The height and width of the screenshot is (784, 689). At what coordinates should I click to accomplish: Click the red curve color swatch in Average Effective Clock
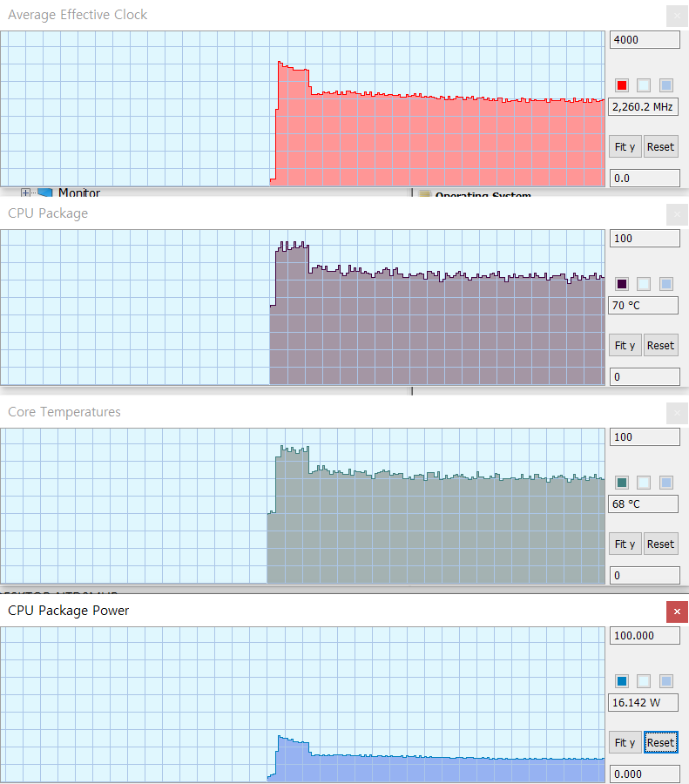point(622,85)
